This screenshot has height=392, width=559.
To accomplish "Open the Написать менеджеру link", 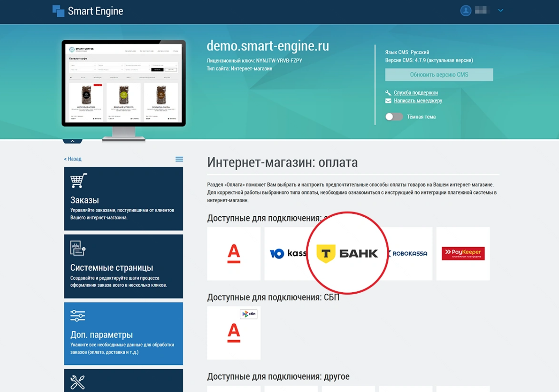I will 418,101.
